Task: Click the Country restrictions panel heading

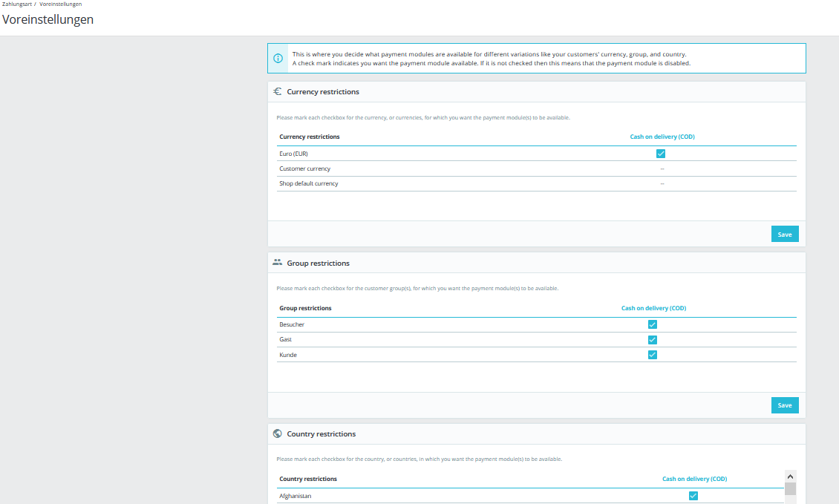Action: [x=321, y=433]
